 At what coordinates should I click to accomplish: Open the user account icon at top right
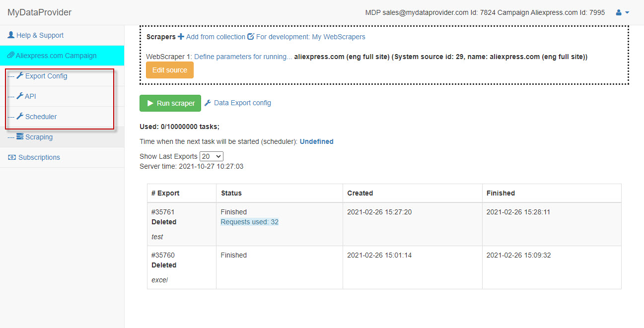pos(619,12)
